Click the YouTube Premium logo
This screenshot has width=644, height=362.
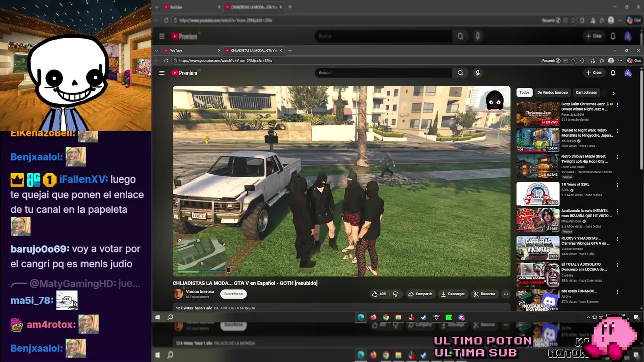tap(184, 73)
